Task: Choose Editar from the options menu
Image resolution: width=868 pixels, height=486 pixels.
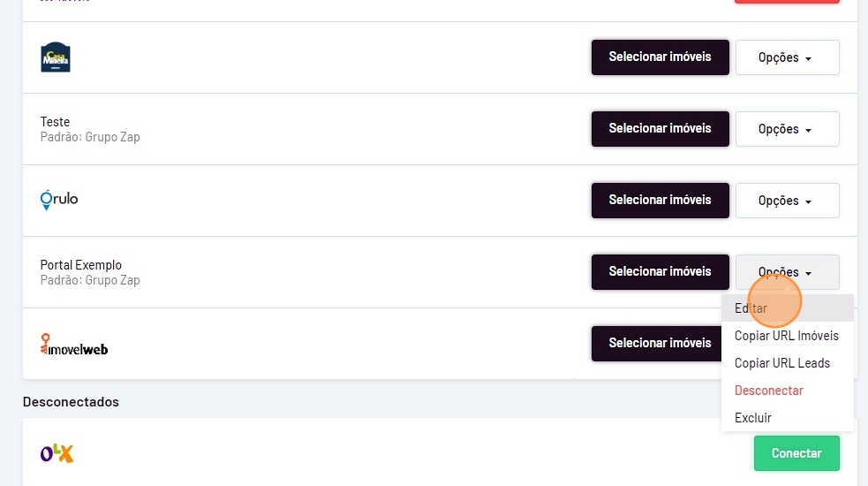Action: tap(751, 308)
